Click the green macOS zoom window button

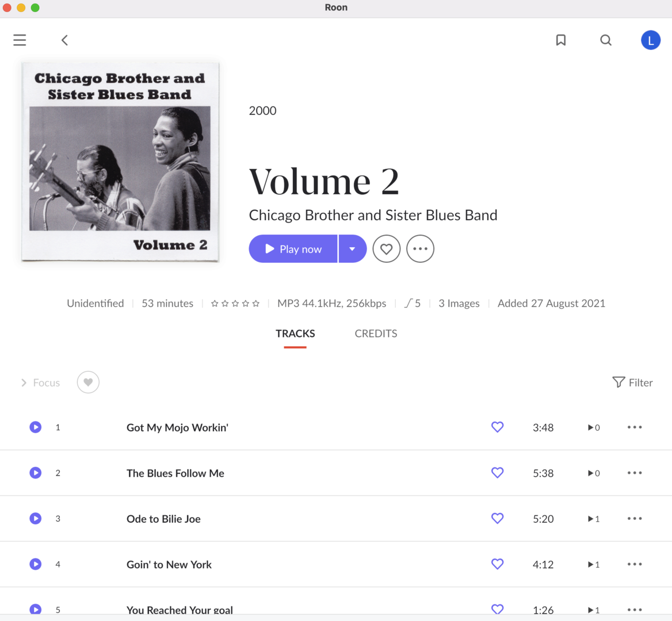pyautogui.click(x=35, y=7)
